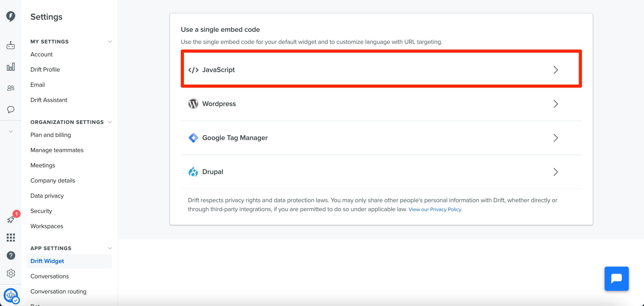Select the Playbooks icon in left sidebar
Image resolution: width=644 pixels, height=306 pixels.
coord(11,45)
